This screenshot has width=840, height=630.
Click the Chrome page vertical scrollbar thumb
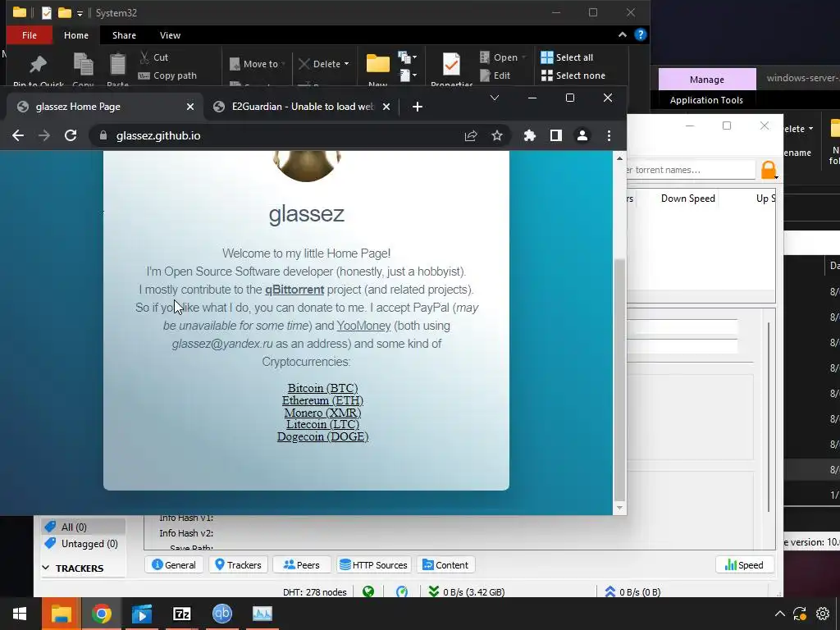(619, 379)
